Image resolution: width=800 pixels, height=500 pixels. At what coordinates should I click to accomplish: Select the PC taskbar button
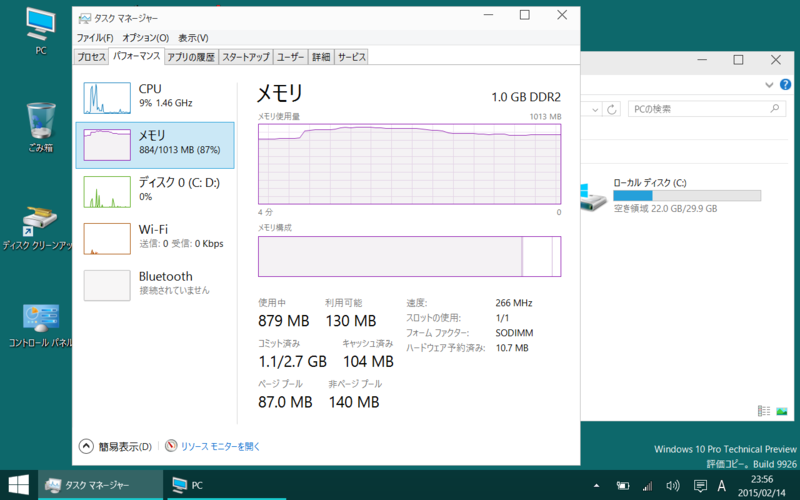coord(226,485)
